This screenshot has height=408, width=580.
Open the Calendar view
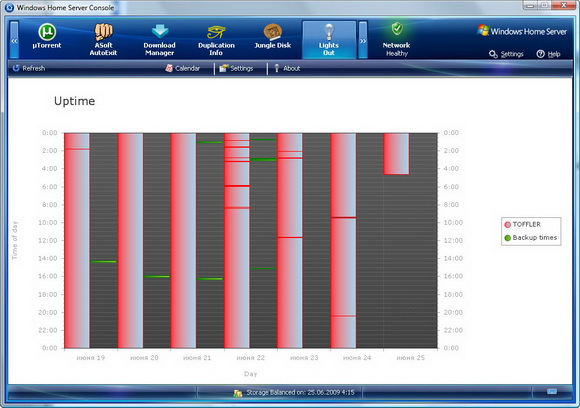[x=183, y=68]
